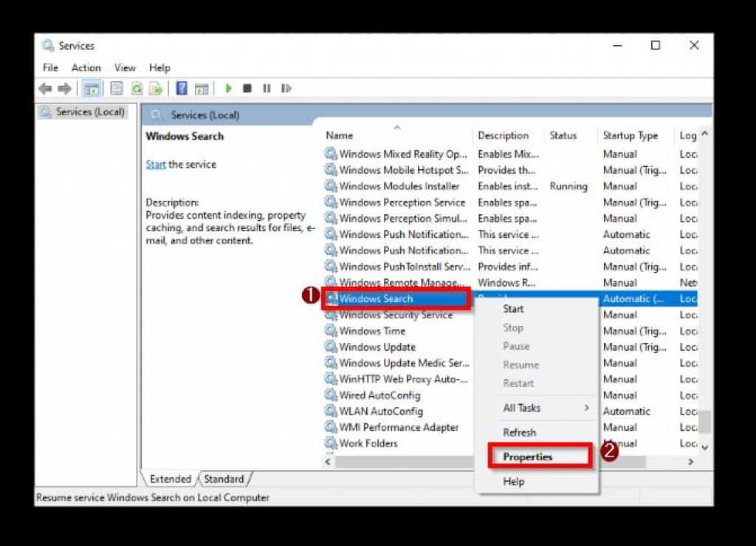Click the Start the service link
The height and width of the screenshot is (546, 756).
(155, 165)
